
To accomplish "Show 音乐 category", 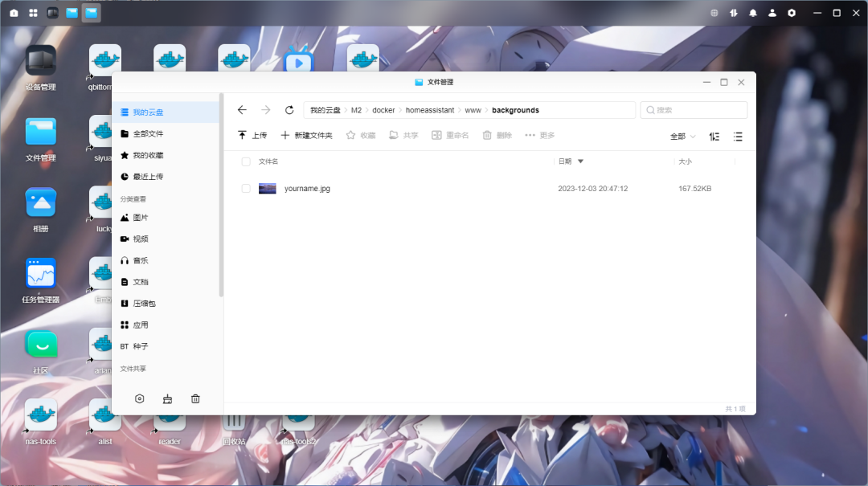I will (x=166, y=260).
